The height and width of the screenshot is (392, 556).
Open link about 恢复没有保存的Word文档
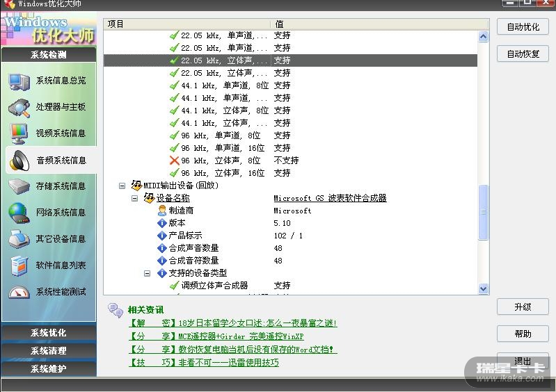tap(232, 349)
